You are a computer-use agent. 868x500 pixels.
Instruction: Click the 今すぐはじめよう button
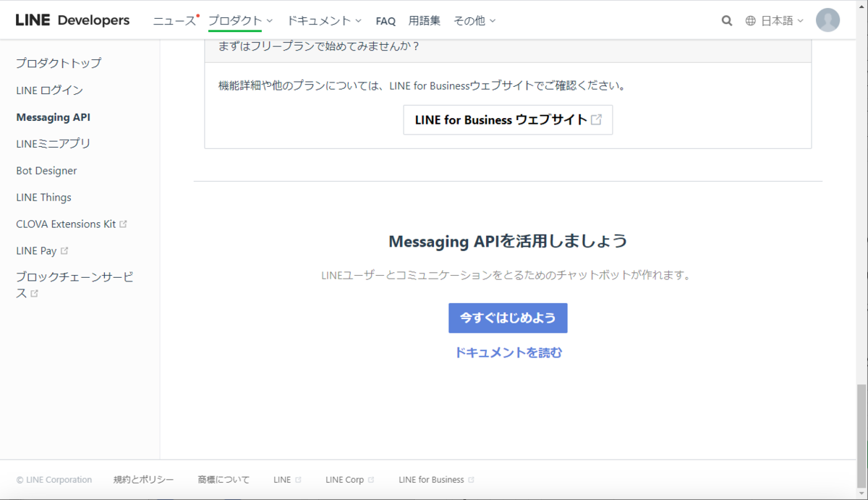click(508, 318)
